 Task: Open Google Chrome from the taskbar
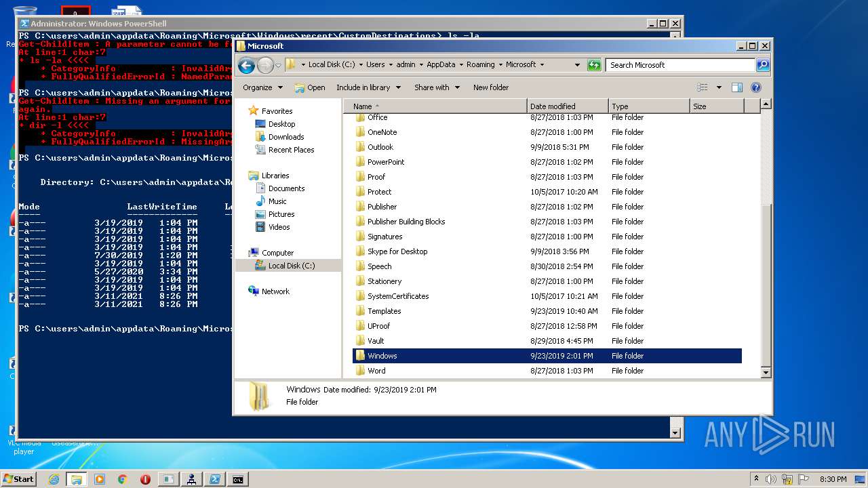(x=122, y=479)
